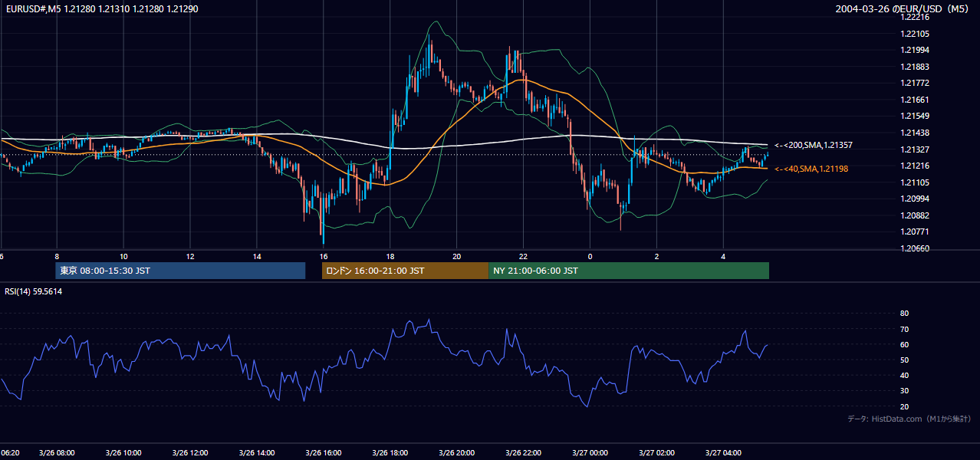Click the 3/26 08:00 time label
This screenshot has height=460, width=980.
(x=57, y=453)
